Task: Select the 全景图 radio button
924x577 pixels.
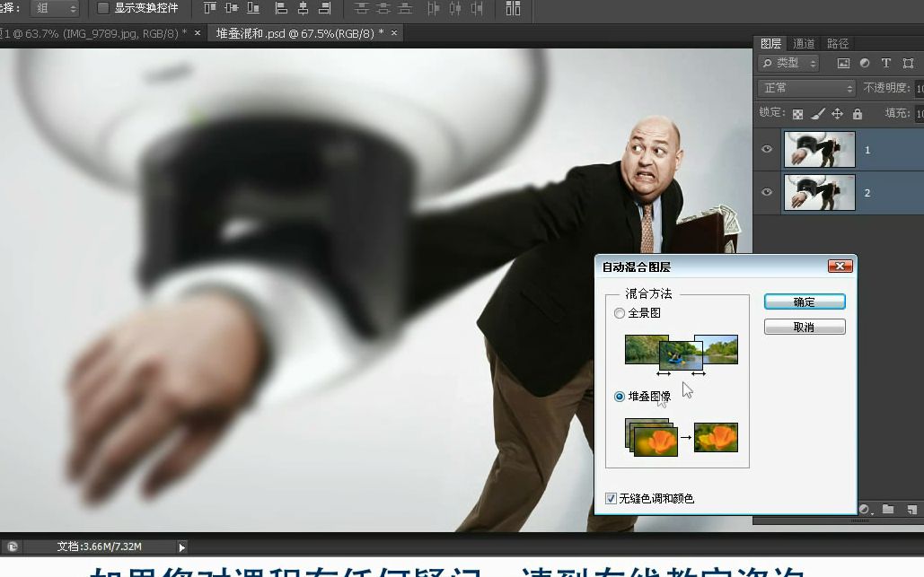Action: (x=620, y=313)
